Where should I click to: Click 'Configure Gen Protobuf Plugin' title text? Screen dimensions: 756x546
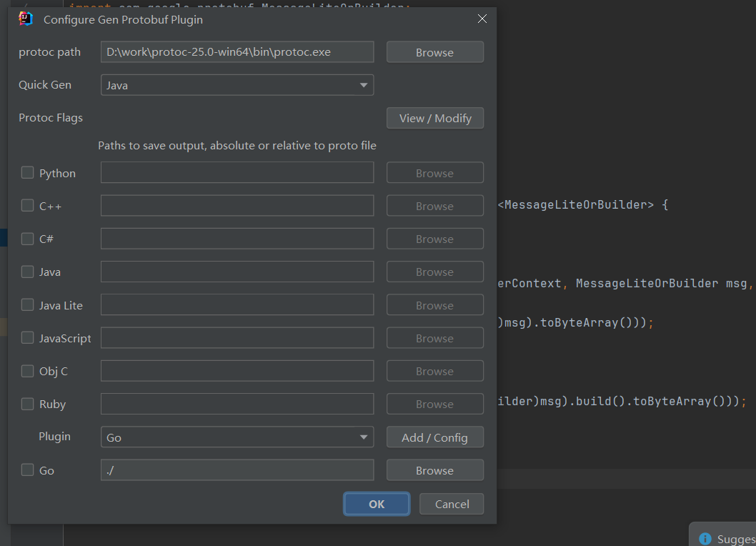tap(123, 20)
